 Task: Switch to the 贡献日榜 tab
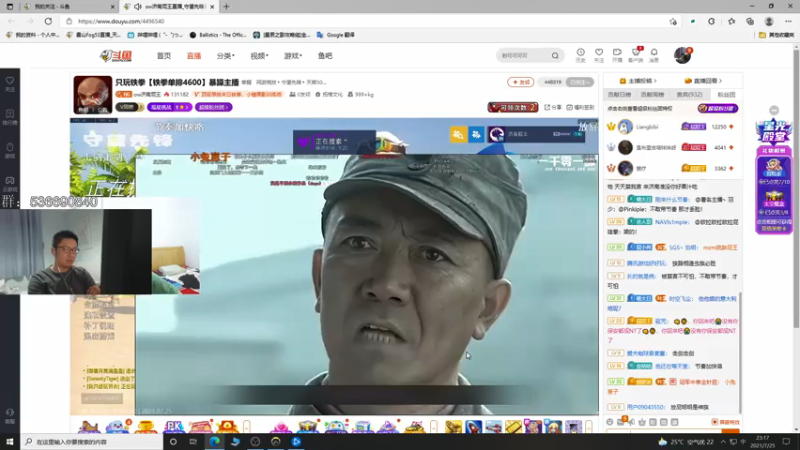click(x=619, y=94)
